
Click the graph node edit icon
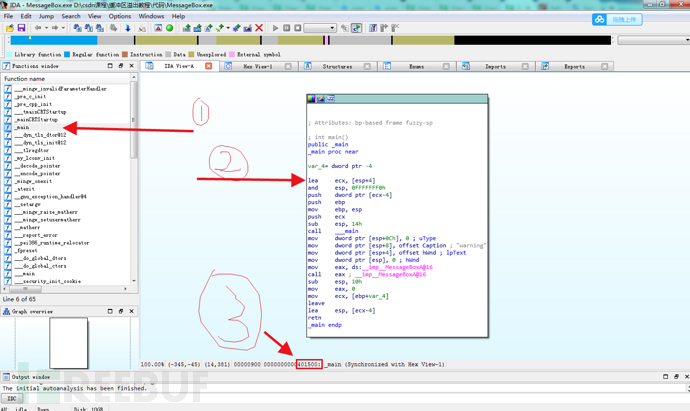[321, 99]
